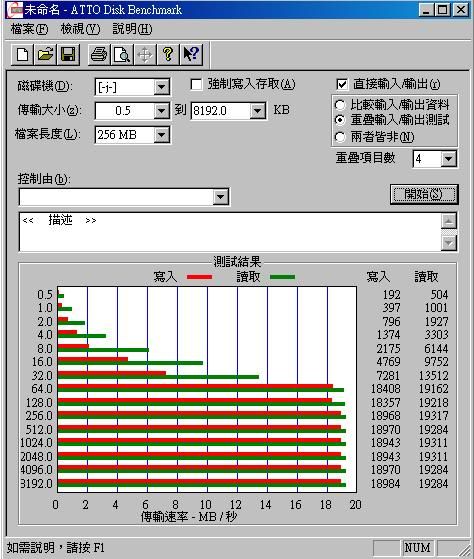Screen dimensions: 474x559
Task: Open the 說明 help menu
Action: (132, 29)
